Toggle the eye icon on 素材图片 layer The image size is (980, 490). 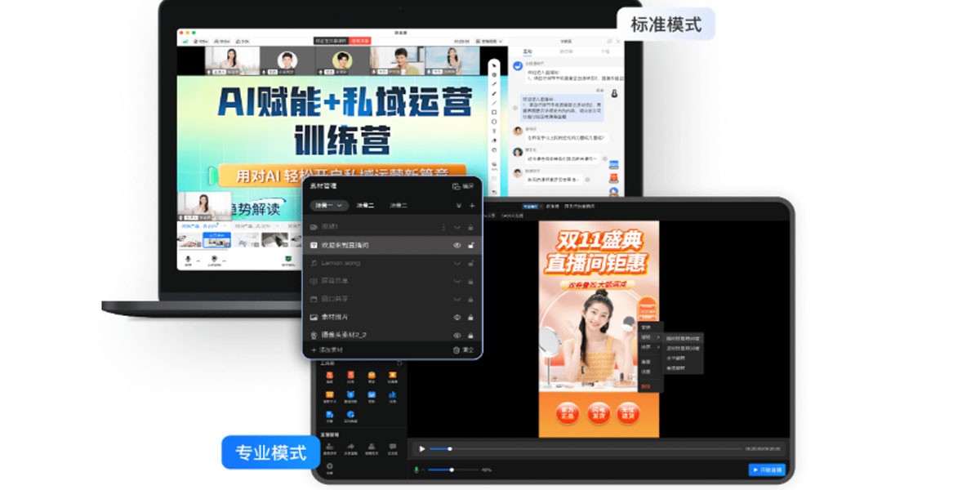[457, 317]
